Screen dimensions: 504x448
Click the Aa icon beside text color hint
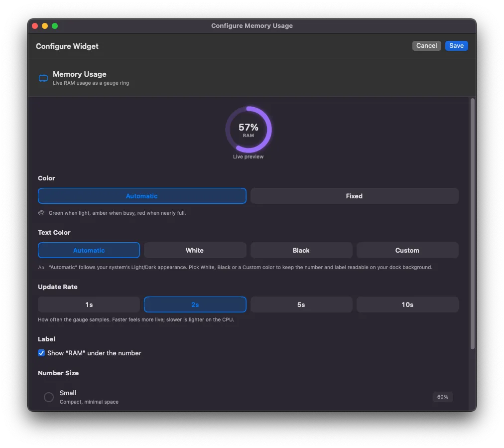41,267
